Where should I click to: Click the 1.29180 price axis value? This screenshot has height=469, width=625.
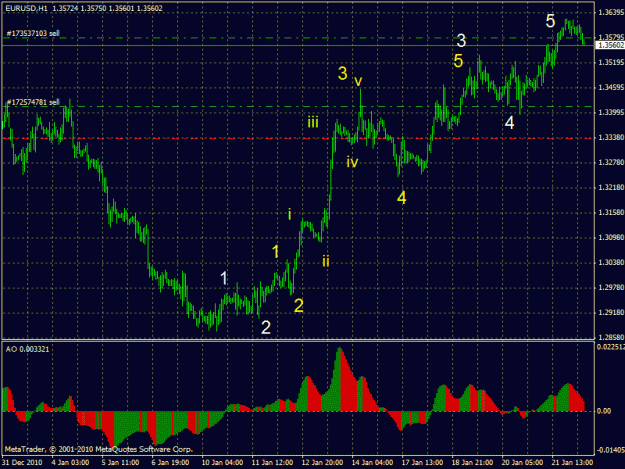611,312
